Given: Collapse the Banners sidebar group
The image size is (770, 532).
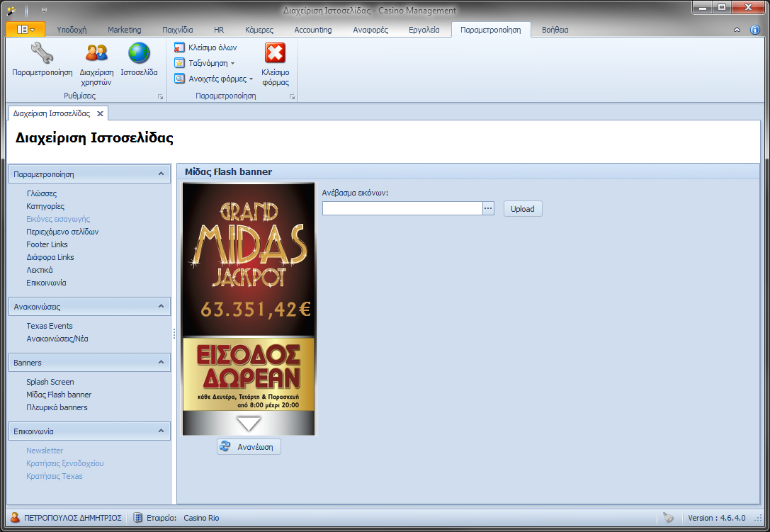Looking at the screenshot, I should pos(161,363).
